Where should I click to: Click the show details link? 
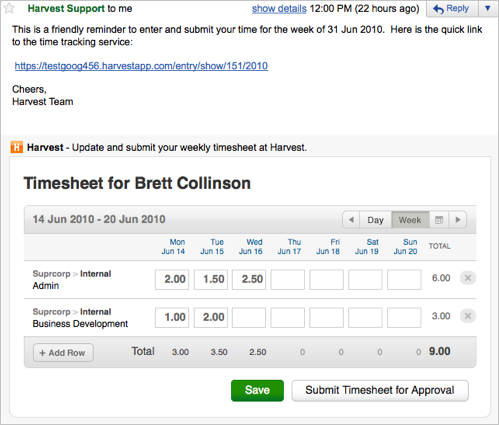[x=279, y=9]
